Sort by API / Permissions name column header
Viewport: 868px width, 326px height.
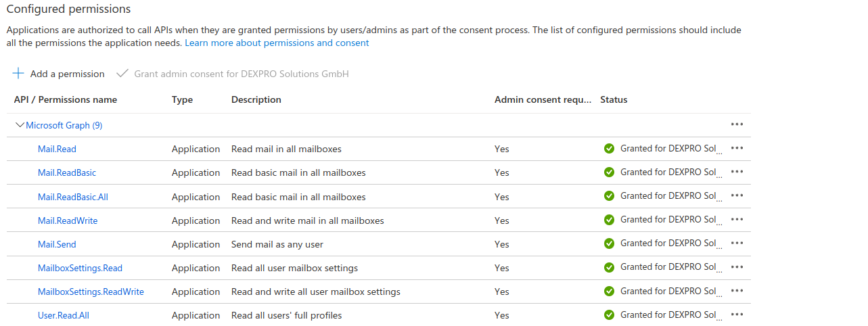[66, 99]
